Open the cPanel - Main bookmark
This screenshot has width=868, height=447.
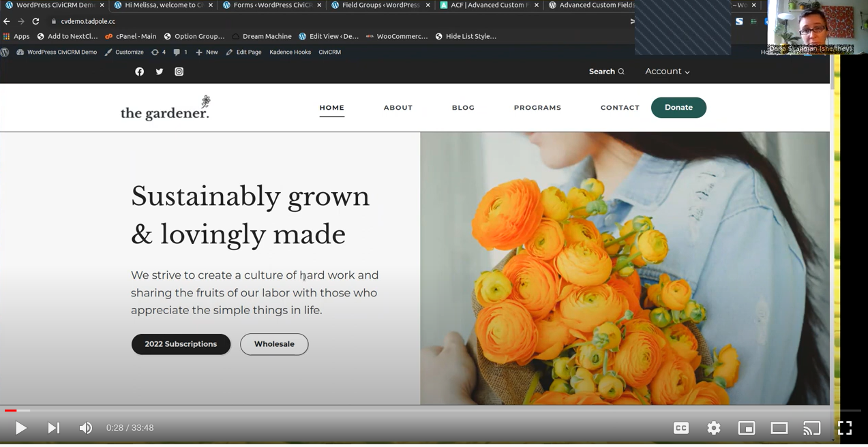click(x=130, y=36)
